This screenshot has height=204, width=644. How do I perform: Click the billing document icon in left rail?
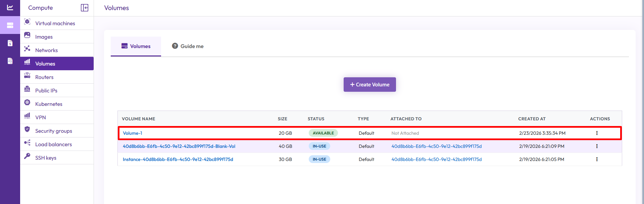[10, 43]
